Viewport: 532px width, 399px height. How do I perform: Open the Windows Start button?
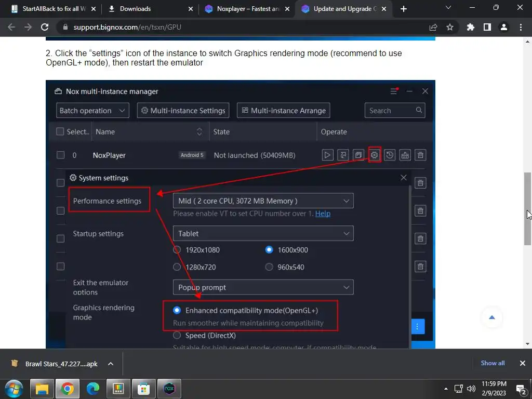[x=14, y=389]
